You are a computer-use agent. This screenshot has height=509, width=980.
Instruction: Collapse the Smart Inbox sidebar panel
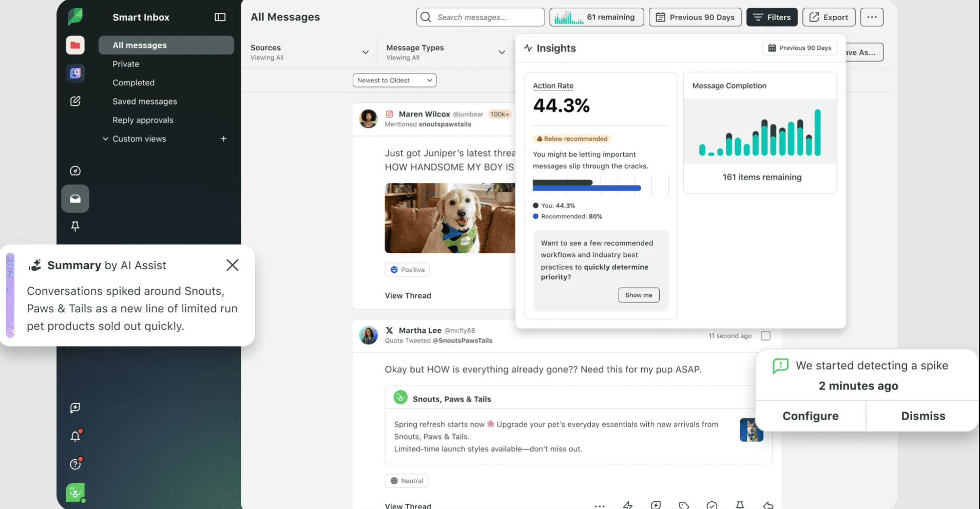click(220, 17)
